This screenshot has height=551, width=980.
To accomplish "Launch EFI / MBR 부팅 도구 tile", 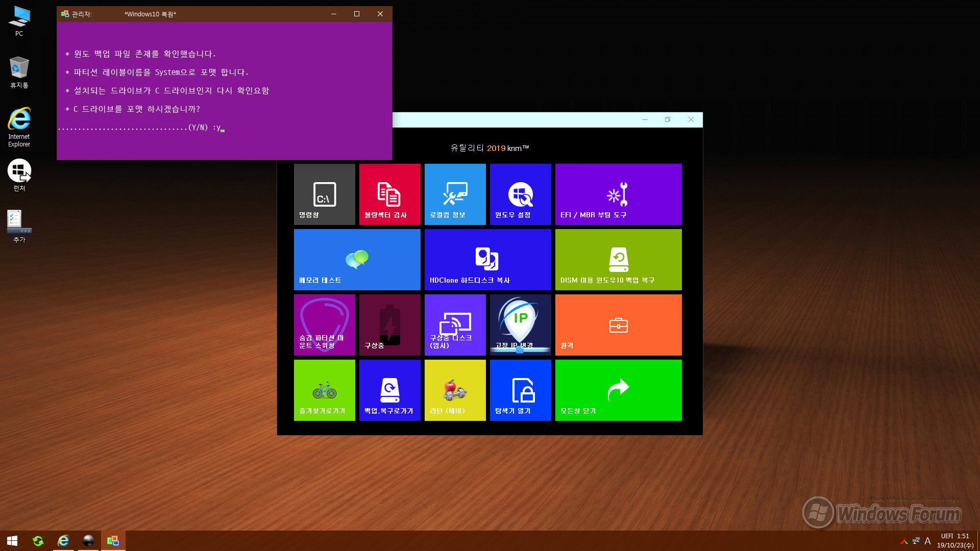I will point(618,194).
